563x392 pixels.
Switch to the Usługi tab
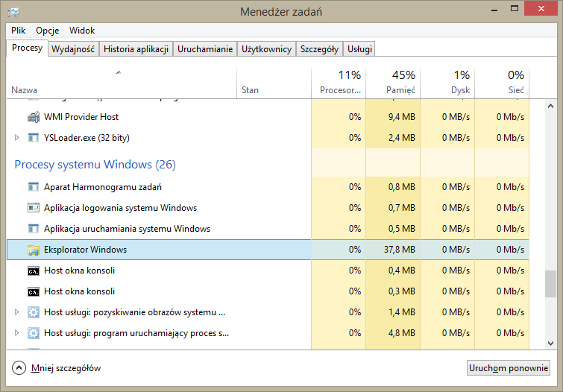pyautogui.click(x=359, y=49)
